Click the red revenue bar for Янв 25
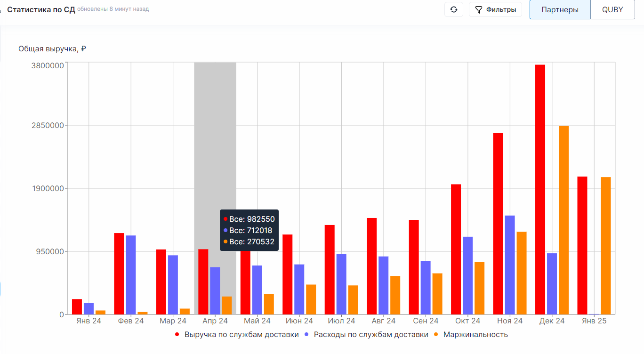This screenshot has width=644, height=354. pos(582,245)
